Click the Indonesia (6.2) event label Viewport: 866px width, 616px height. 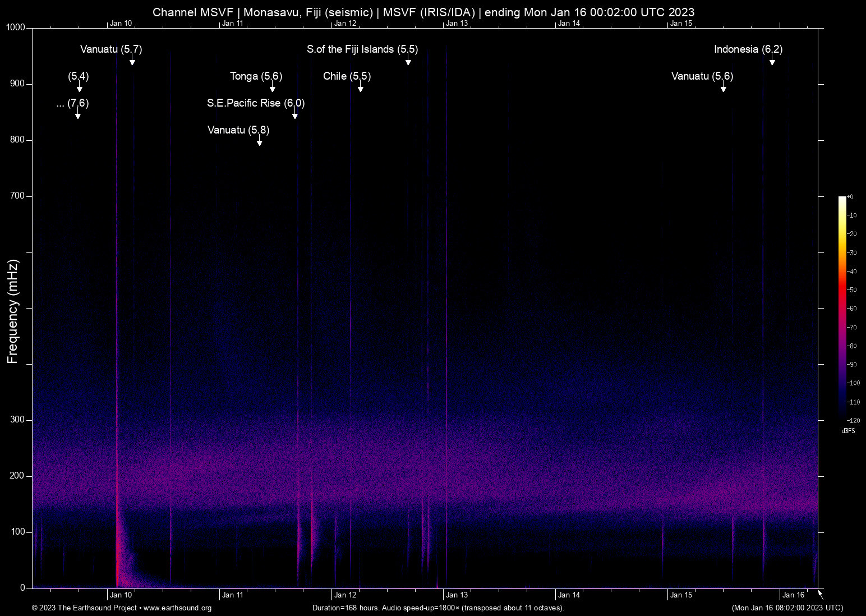[748, 49]
